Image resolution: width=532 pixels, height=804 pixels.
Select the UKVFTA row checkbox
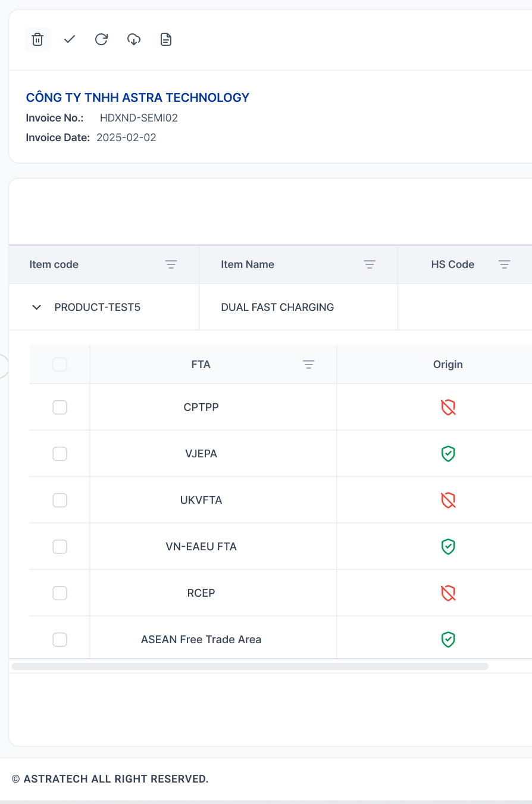(x=60, y=500)
